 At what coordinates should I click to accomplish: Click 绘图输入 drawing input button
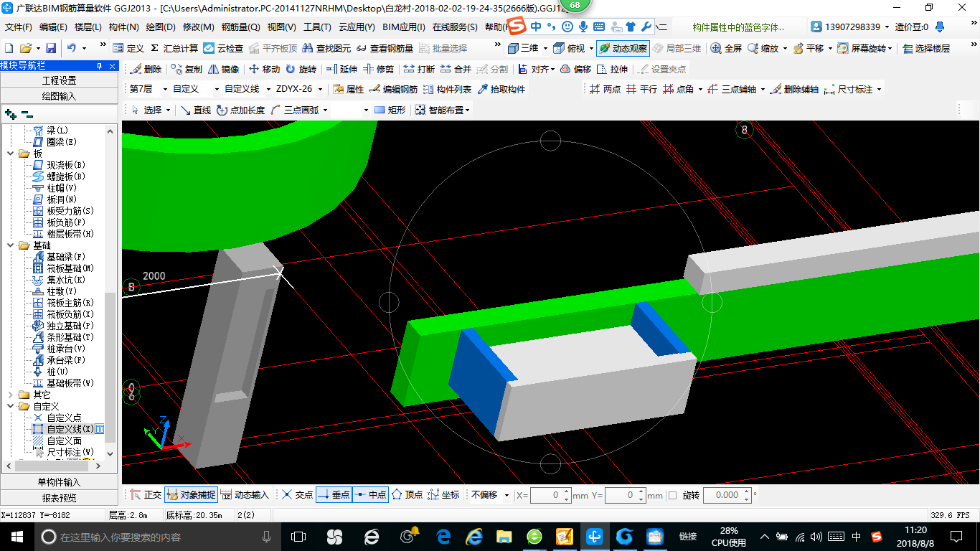[59, 96]
